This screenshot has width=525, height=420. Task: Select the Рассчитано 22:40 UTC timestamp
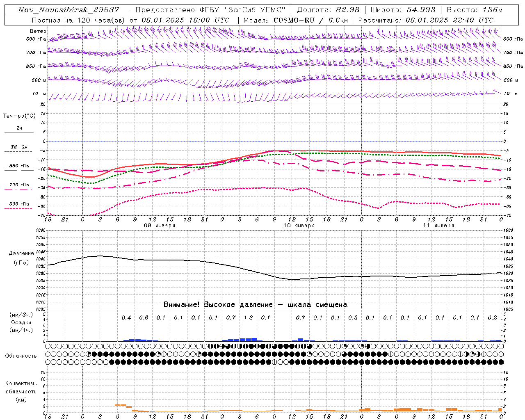426,20
